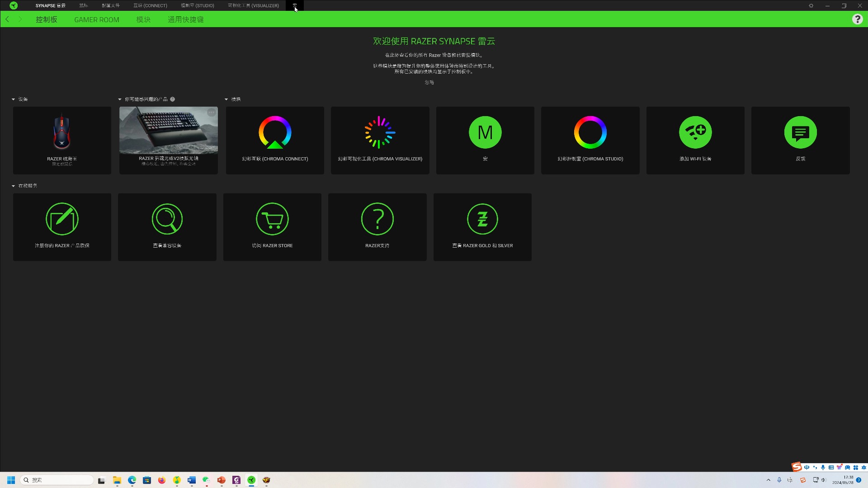This screenshot has height=488, width=868.
Task: Collapse the devices section
Action: pyautogui.click(x=13, y=99)
